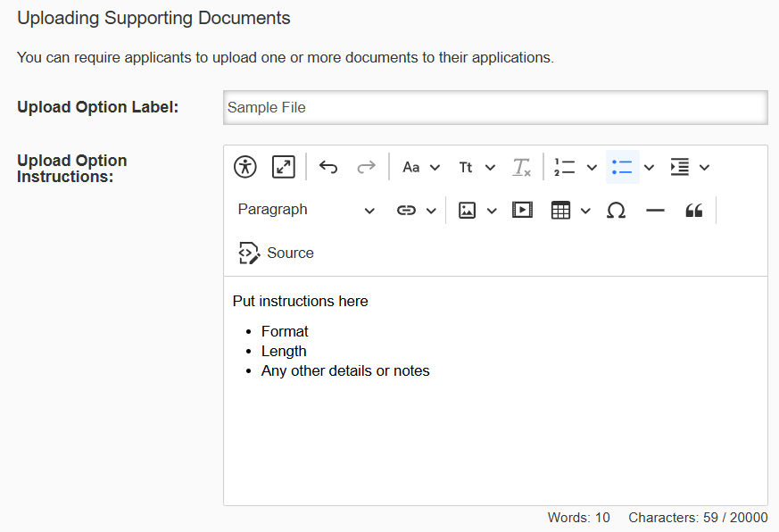Expand the image insert options arrow

click(x=492, y=211)
